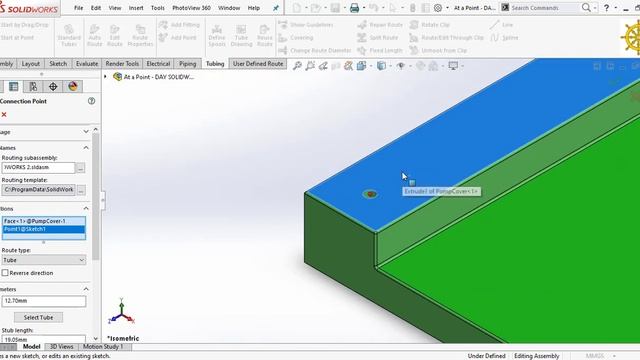The height and width of the screenshot is (360, 640).
Task: Click the Select Tube button
Action: [38, 317]
